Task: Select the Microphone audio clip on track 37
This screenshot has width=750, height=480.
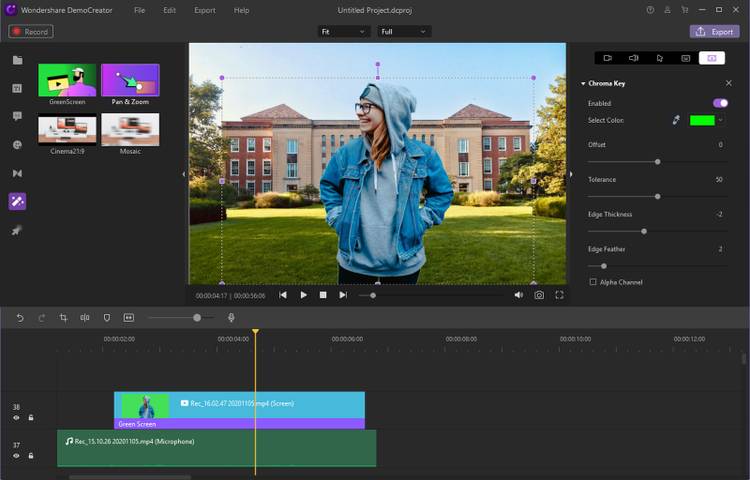Action: point(217,448)
